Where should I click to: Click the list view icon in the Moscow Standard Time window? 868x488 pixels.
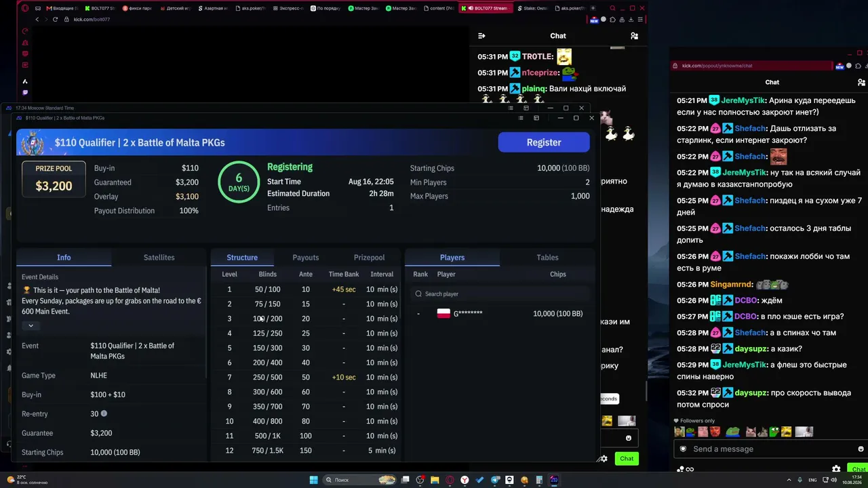pos(509,108)
